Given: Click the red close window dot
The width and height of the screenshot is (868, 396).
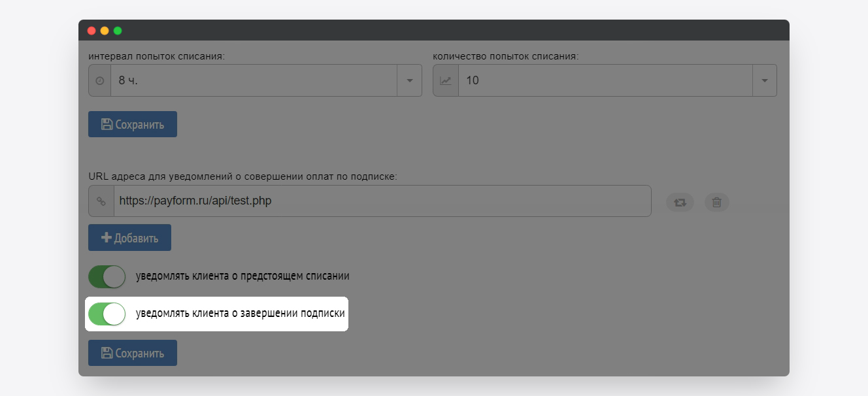Looking at the screenshot, I should tap(92, 31).
